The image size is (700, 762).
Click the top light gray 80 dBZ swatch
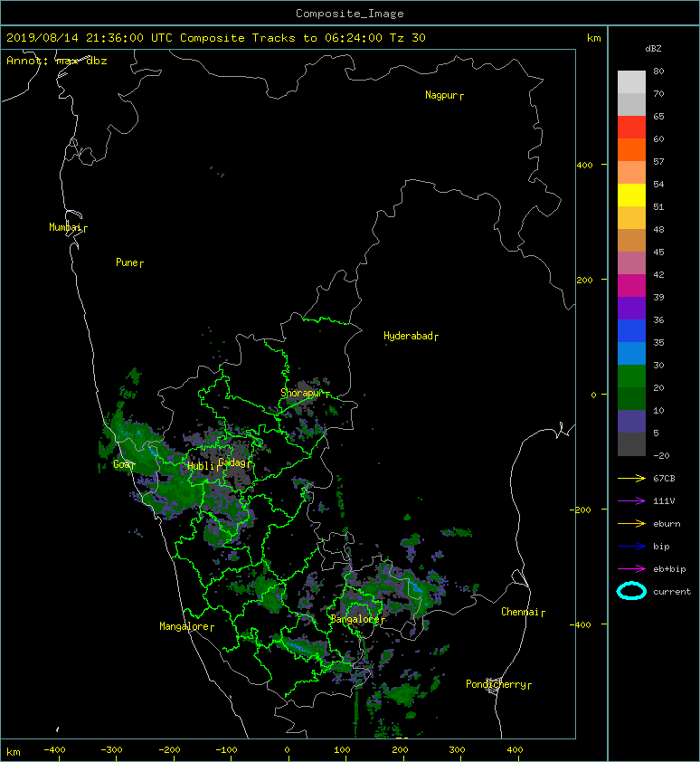[631, 81]
